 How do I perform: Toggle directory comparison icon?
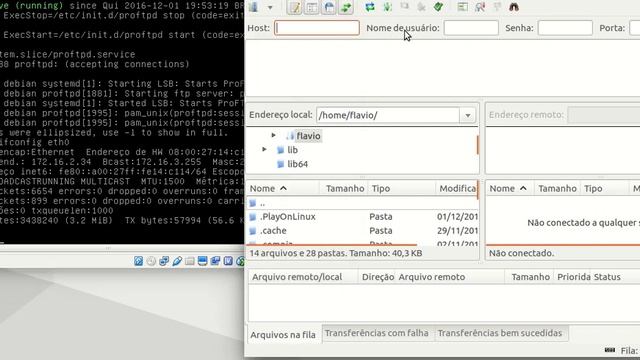(x=480, y=7)
